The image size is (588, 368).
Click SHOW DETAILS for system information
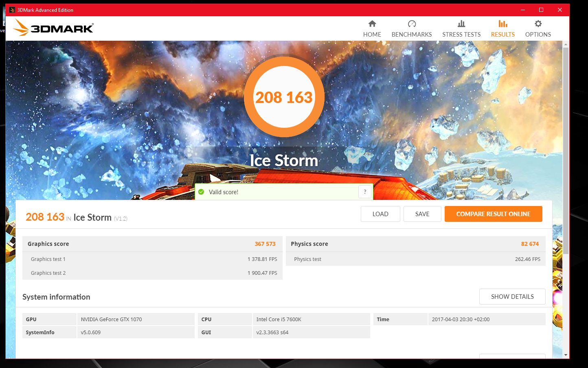[x=512, y=296]
